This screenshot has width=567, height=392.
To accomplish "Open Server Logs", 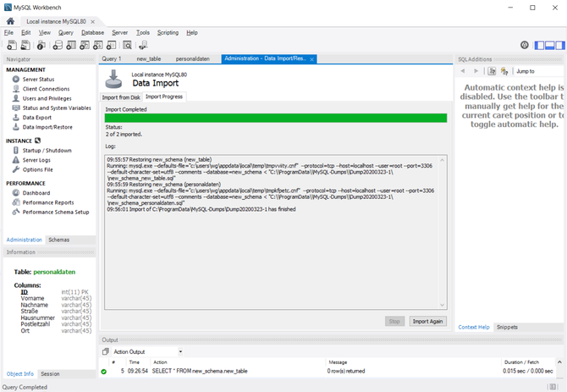I will pos(36,160).
